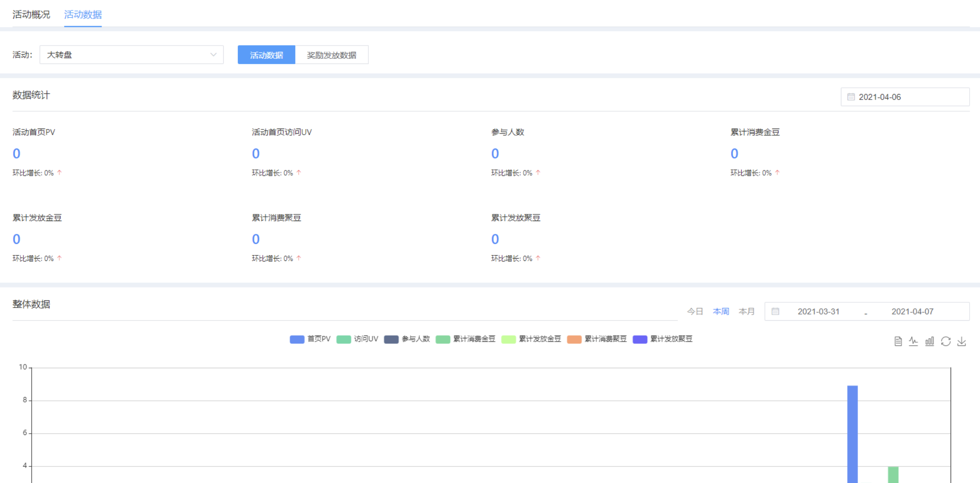Toggle the 访问UV legend series
The width and height of the screenshot is (980, 483).
(357, 339)
